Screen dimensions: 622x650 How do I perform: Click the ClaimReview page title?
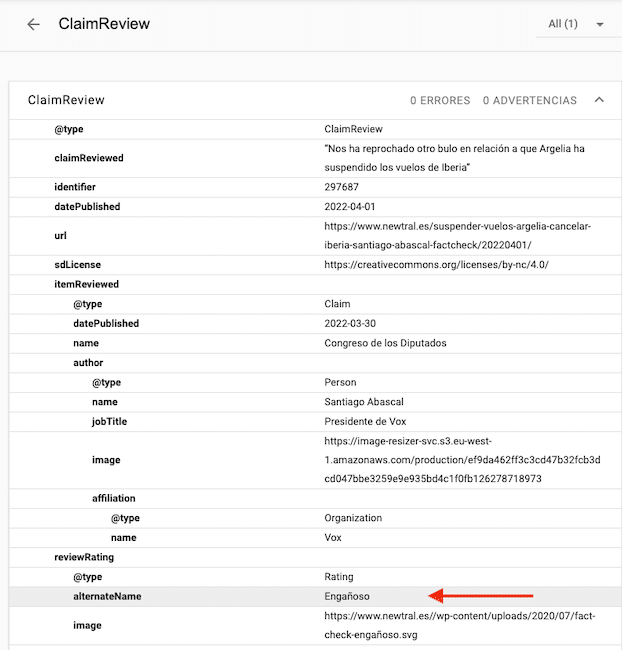(x=104, y=24)
